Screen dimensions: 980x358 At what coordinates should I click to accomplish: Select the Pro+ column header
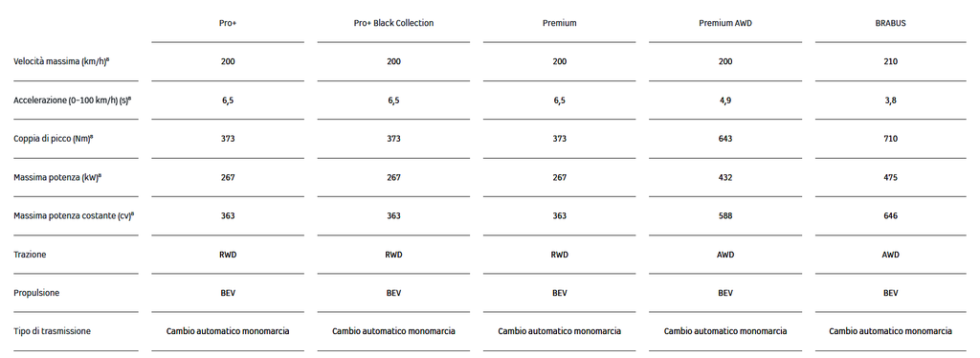tap(228, 23)
